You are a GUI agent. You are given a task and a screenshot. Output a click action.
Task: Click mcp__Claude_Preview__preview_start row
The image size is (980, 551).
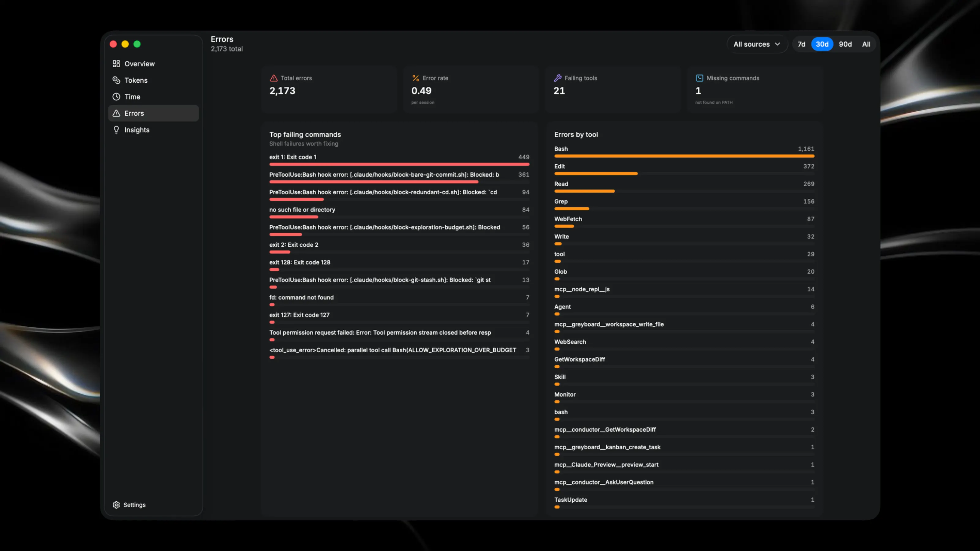point(684,467)
